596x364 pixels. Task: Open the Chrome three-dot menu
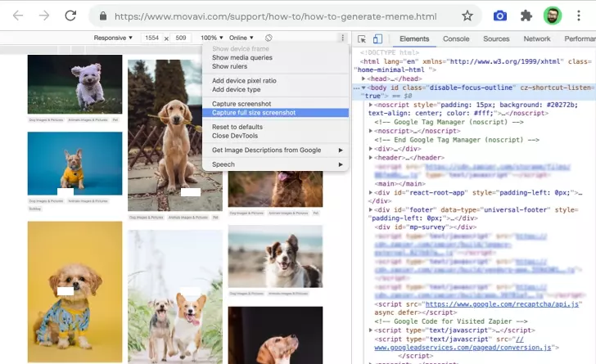(x=579, y=16)
